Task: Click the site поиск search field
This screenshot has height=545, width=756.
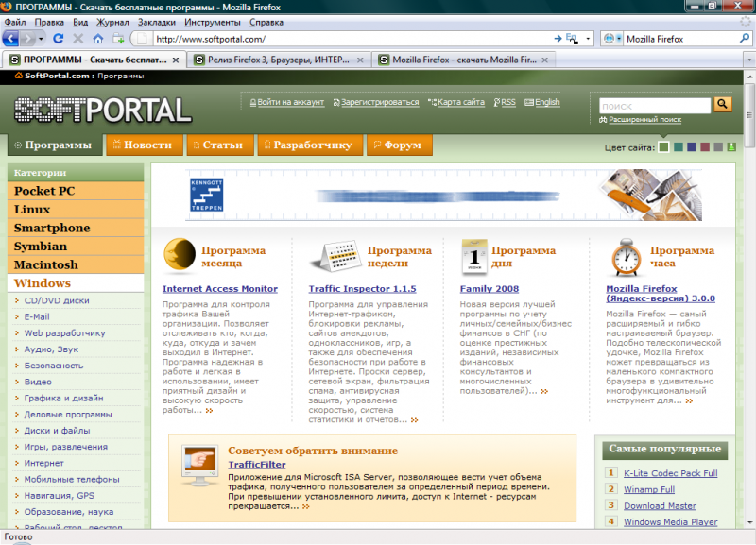Action: tap(655, 106)
